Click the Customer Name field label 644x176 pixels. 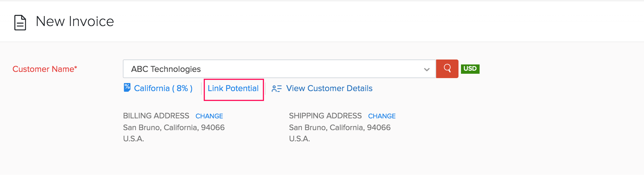click(45, 69)
